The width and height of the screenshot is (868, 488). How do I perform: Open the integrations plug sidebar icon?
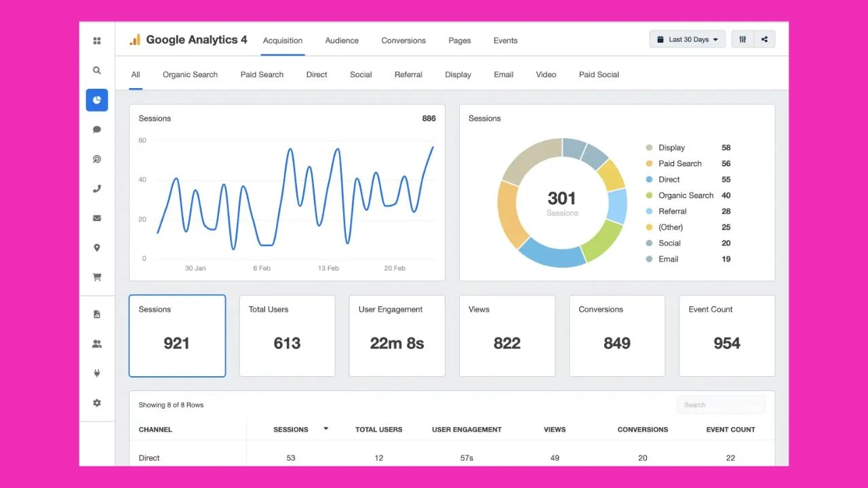[x=97, y=373]
